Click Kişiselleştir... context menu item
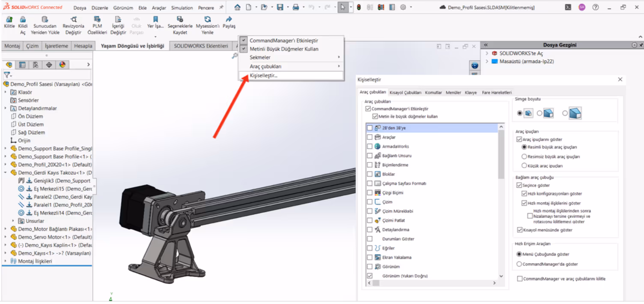The width and height of the screenshot is (644, 304). 291,75
